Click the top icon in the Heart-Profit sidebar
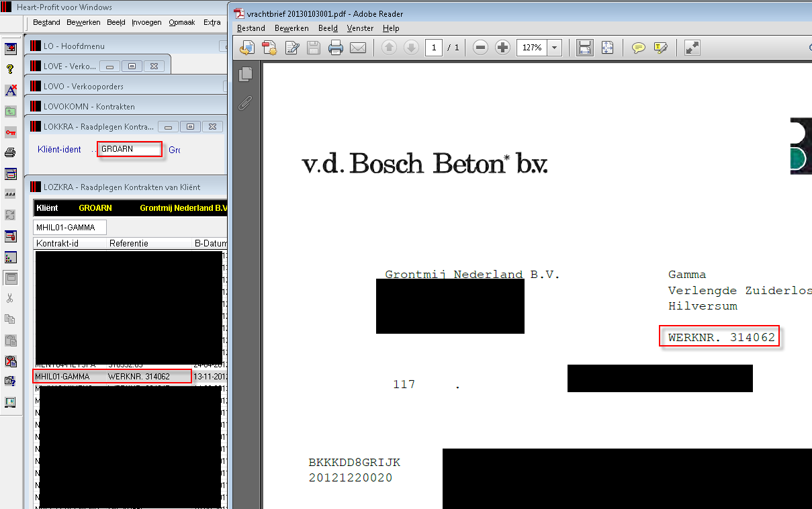Screen dimensions: 812x509 pos(11,48)
